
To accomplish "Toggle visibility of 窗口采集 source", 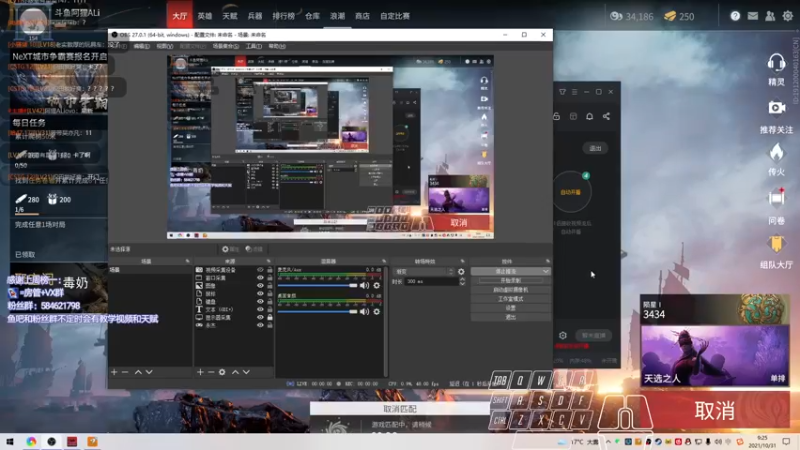I will (x=260, y=278).
